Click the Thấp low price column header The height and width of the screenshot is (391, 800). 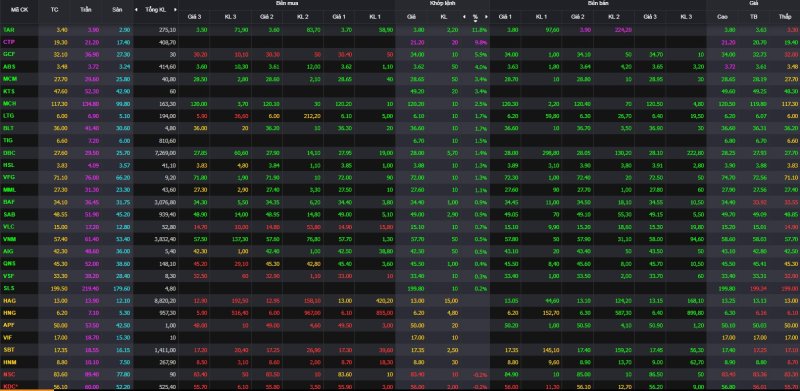[785, 17]
